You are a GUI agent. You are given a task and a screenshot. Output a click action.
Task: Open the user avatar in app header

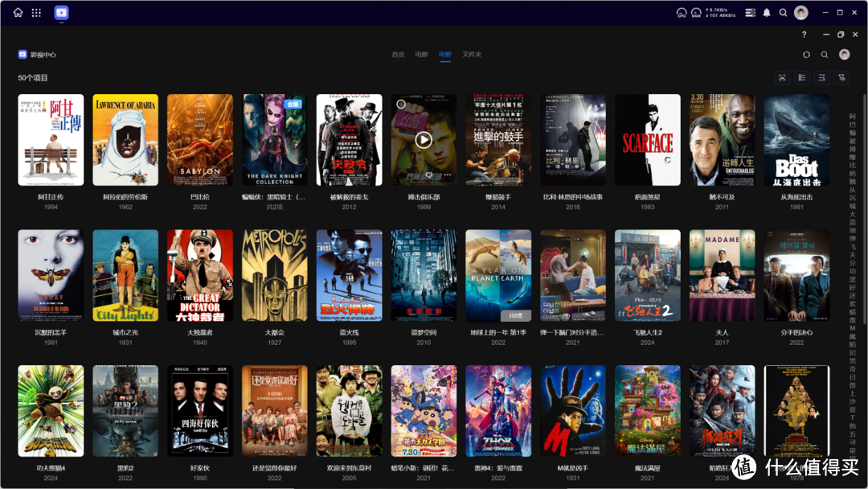844,55
